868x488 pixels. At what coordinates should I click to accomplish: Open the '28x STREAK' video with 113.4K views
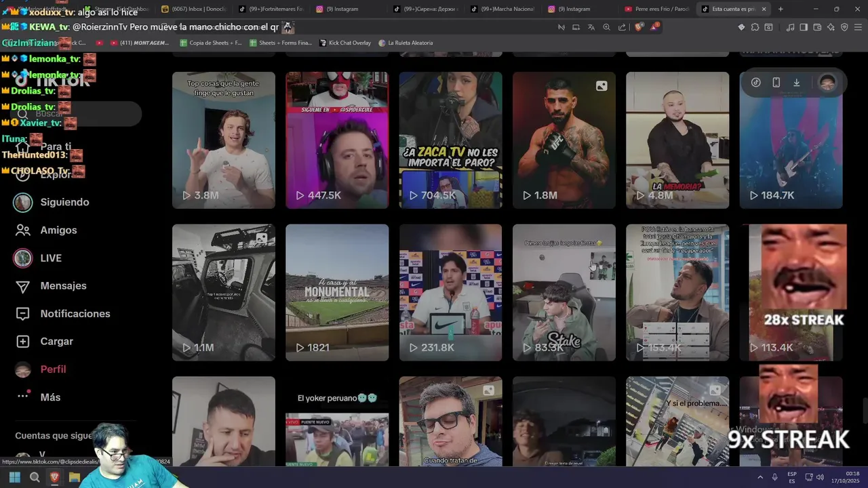click(791, 293)
